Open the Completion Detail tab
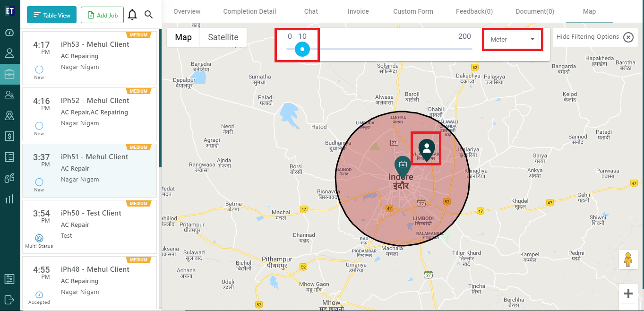644x311 pixels. pyautogui.click(x=249, y=11)
